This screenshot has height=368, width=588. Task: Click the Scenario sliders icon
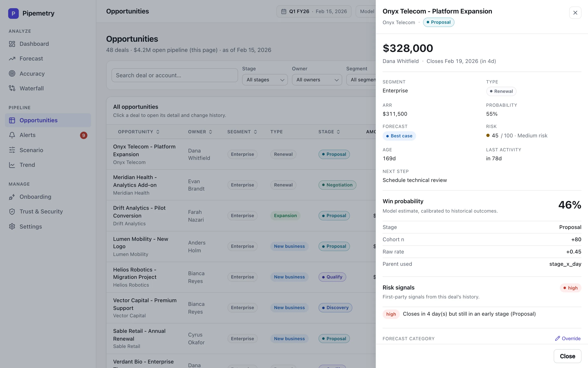pos(12,150)
